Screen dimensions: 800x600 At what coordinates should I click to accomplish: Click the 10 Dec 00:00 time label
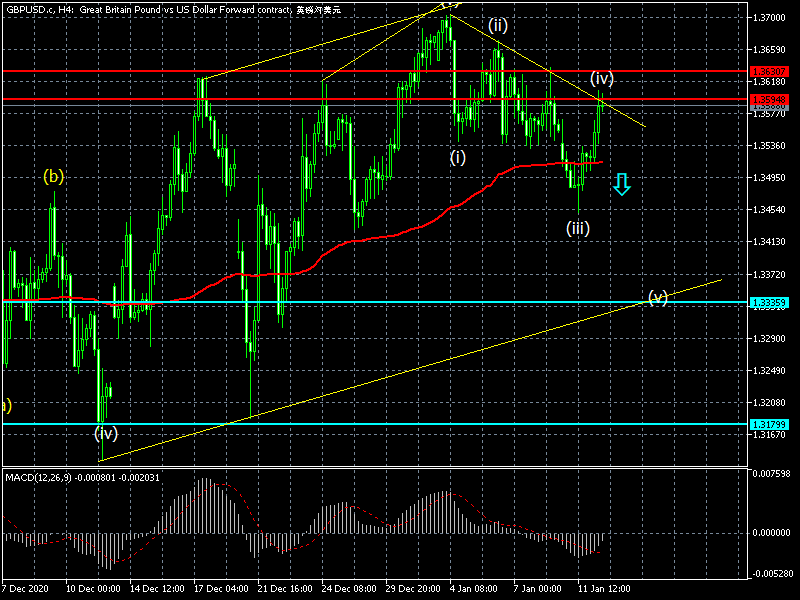(x=93, y=588)
